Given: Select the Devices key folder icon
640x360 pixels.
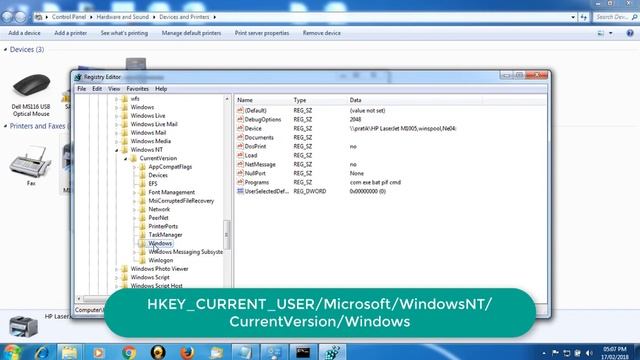Looking at the screenshot, I should 142,175.
